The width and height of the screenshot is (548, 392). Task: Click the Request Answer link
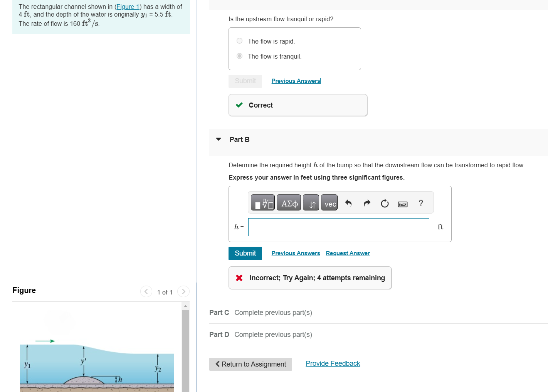[348, 253]
